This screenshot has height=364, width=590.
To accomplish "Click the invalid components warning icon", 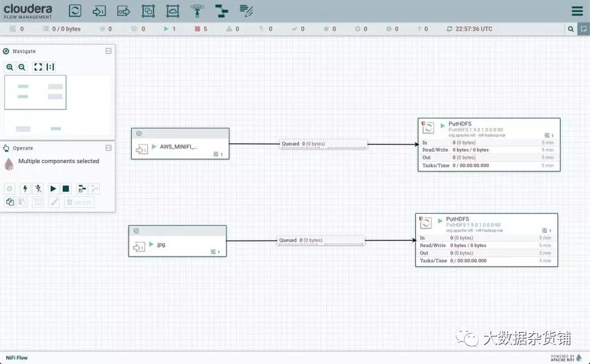I will tap(229, 29).
